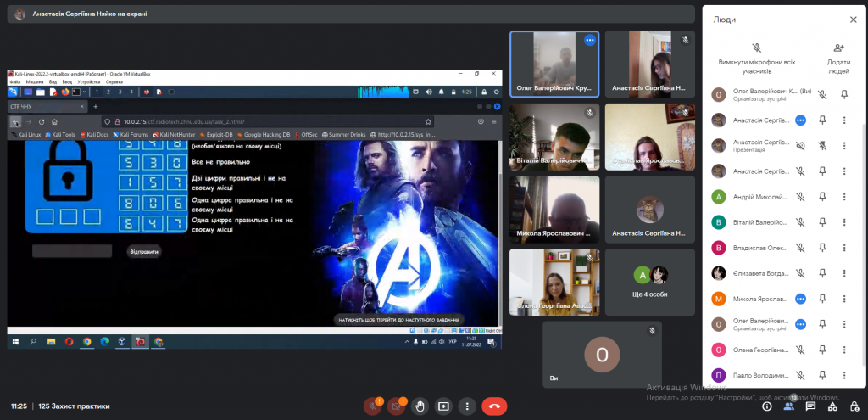
Task: Open more options for Віталій Валерійович
Action: pos(844,222)
